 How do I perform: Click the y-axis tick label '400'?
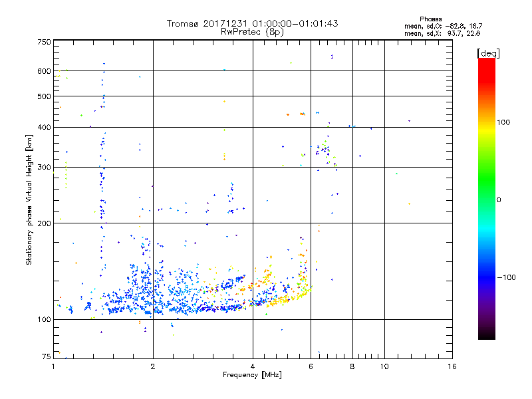click(44, 128)
